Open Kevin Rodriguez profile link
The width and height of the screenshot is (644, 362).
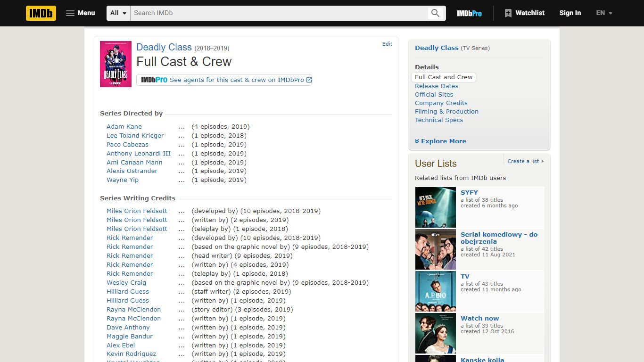(x=131, y=354)
